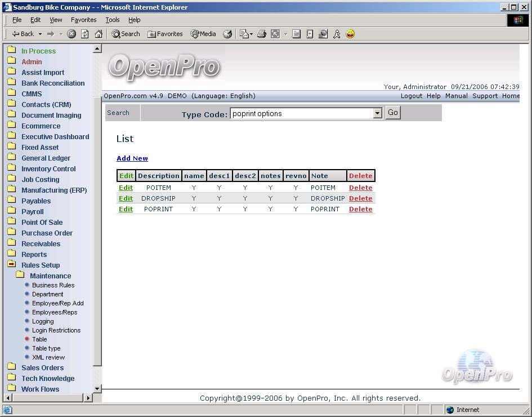Open the Type Code dropdown

(x=377, y=113)
